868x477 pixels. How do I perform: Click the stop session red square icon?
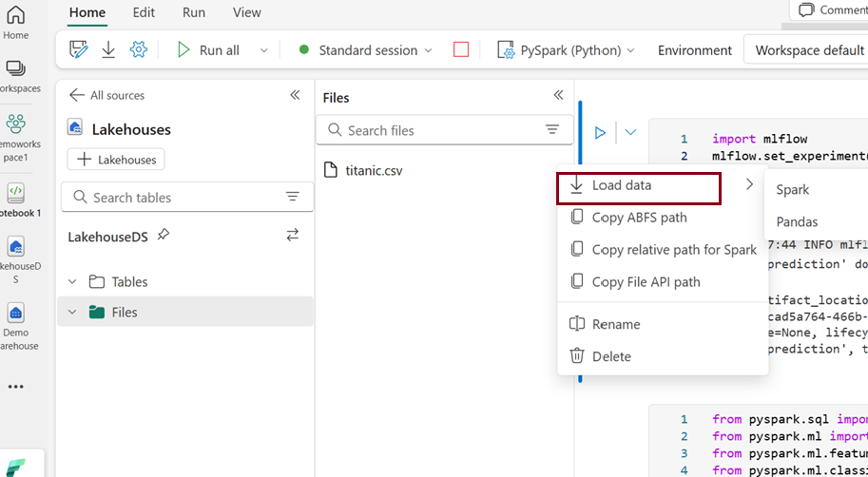(461, 50)
